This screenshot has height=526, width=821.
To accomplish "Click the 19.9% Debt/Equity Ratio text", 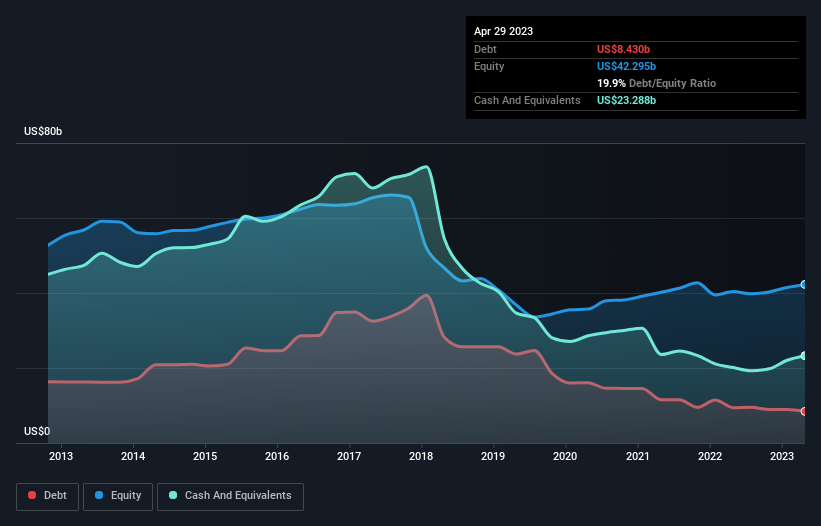I will (x=656, y=83).
